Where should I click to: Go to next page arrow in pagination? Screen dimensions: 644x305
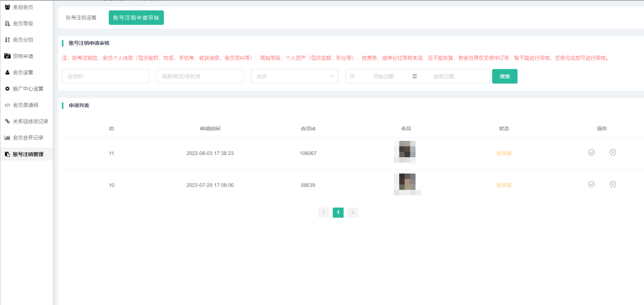[353, 213]
